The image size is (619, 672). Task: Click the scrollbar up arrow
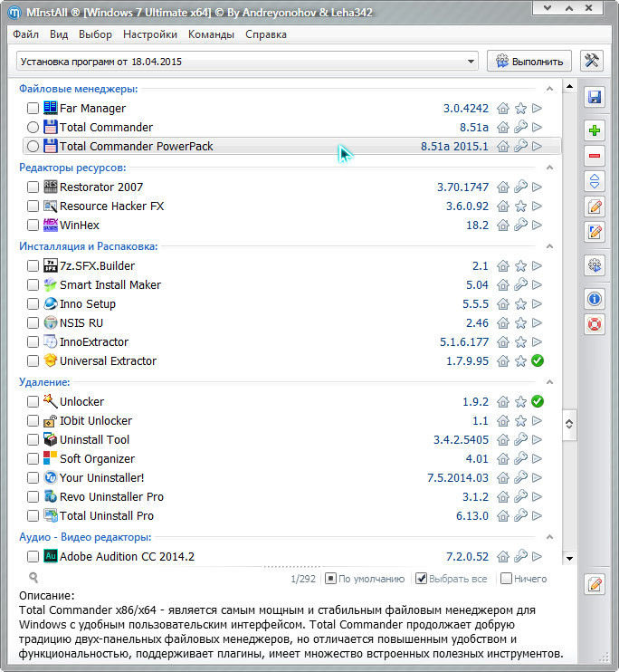[569, 87]
